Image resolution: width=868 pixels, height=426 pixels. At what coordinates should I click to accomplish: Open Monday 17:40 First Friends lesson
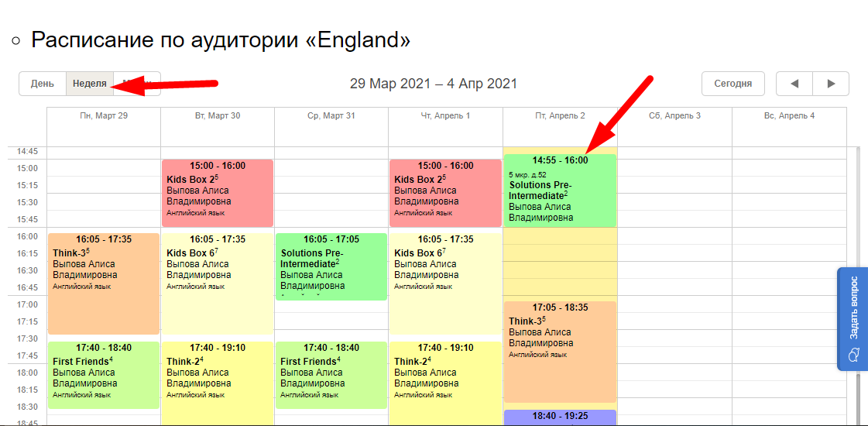tap(104, 375)
